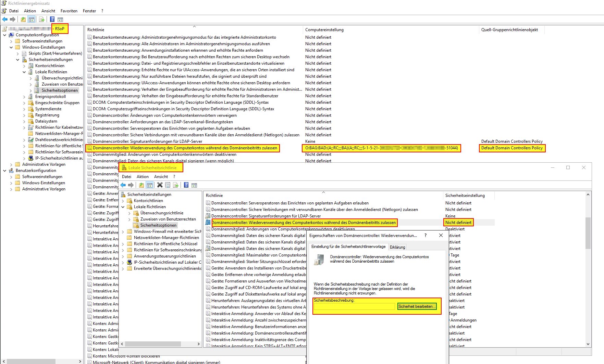Sort by Sicherheitseinstellung column in local policy
This screenshot has width=604, height=364.
469,196
